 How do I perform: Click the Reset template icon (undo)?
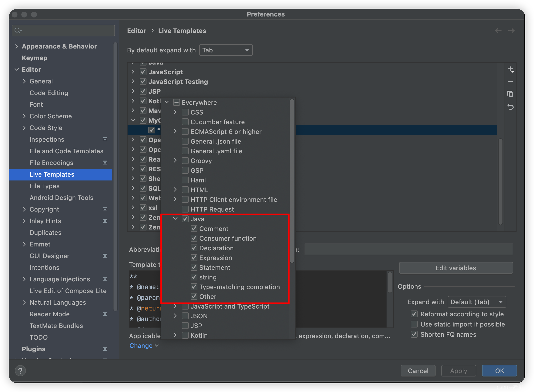point(511,107)
